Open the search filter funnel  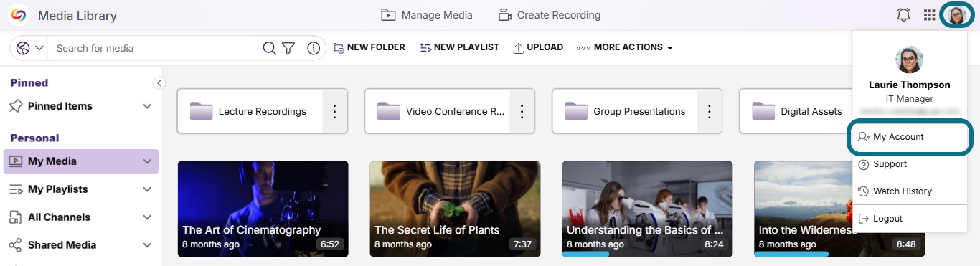tap(288, 48)
